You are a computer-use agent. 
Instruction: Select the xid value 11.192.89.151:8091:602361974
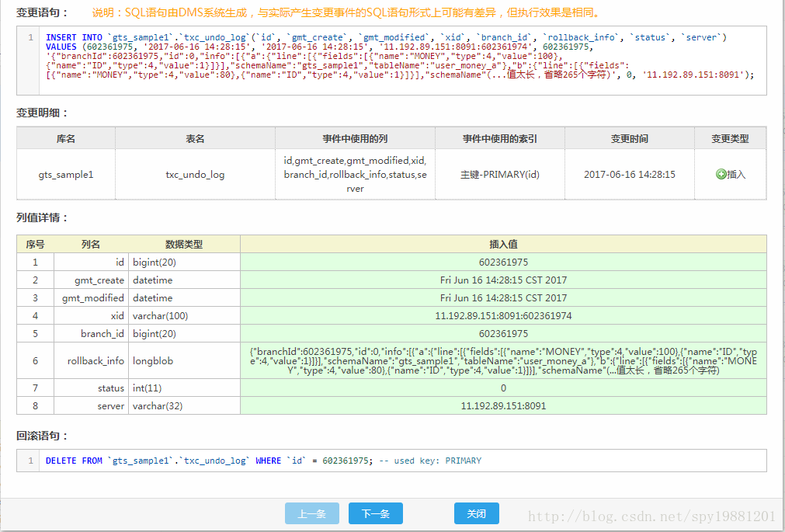pyautogui.click(x=503, y=316)
